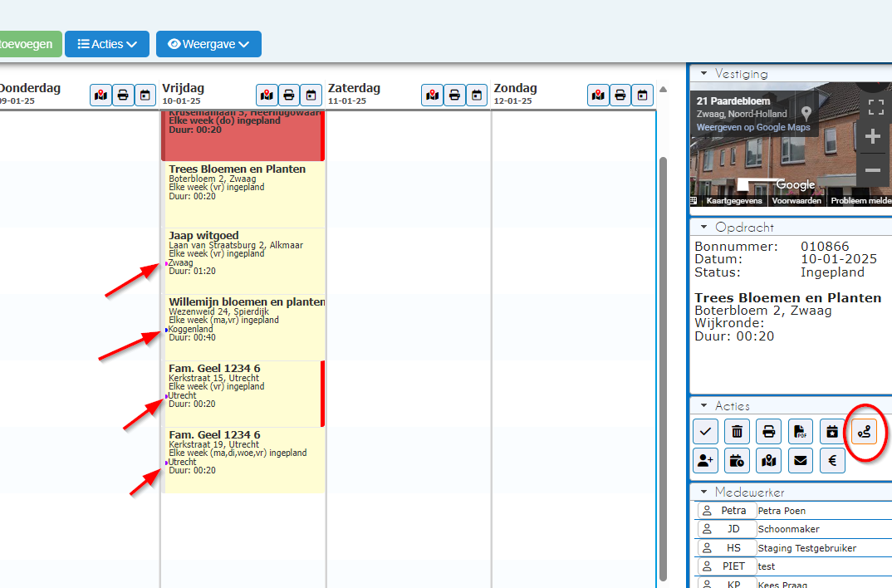The width and height of the screenshot is (892, 588).
Task: Mark the order as done with checkmark
Action: (x=705, y=432)
